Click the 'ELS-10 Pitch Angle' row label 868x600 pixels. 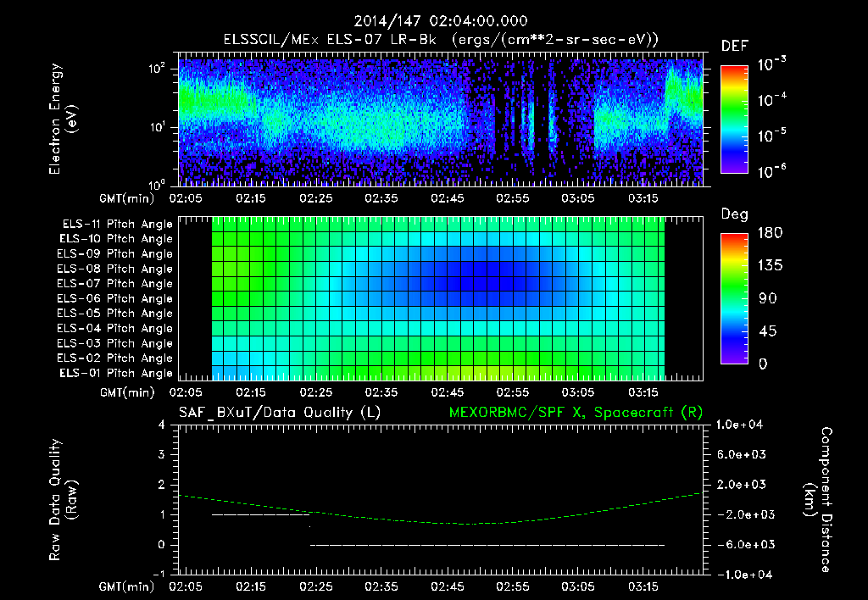116,239
